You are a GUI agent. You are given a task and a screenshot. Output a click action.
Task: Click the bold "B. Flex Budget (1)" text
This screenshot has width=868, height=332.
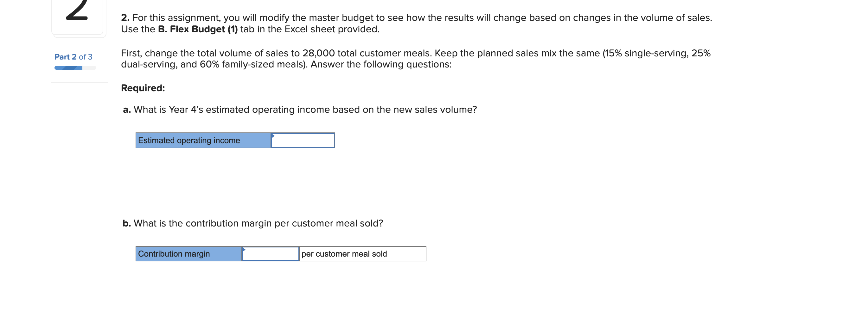[198, 29]
